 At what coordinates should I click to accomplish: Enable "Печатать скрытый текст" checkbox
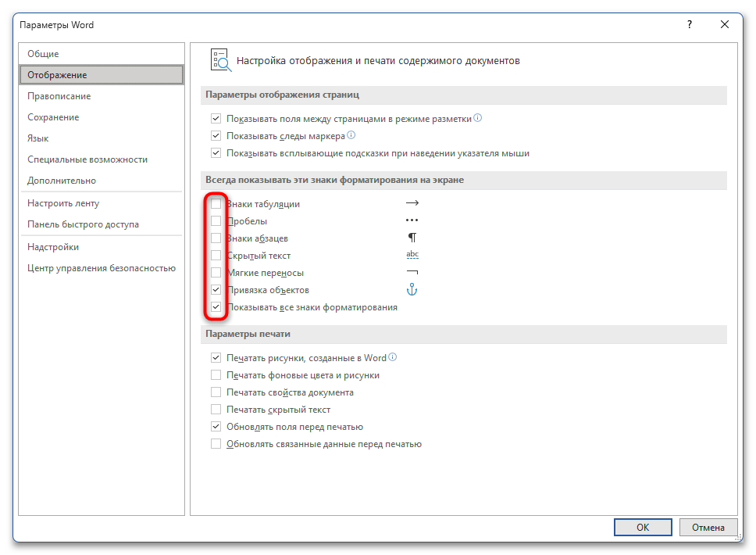pyautogui.click(x=216, y=410)
